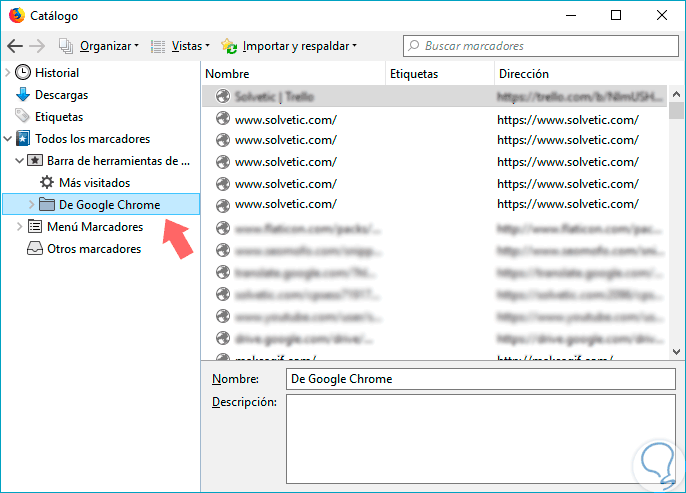This screenshot has height=493, width=686.
Task: Maximize the Catálogo window
Action: pyautogui.click(x=616, y=15)
